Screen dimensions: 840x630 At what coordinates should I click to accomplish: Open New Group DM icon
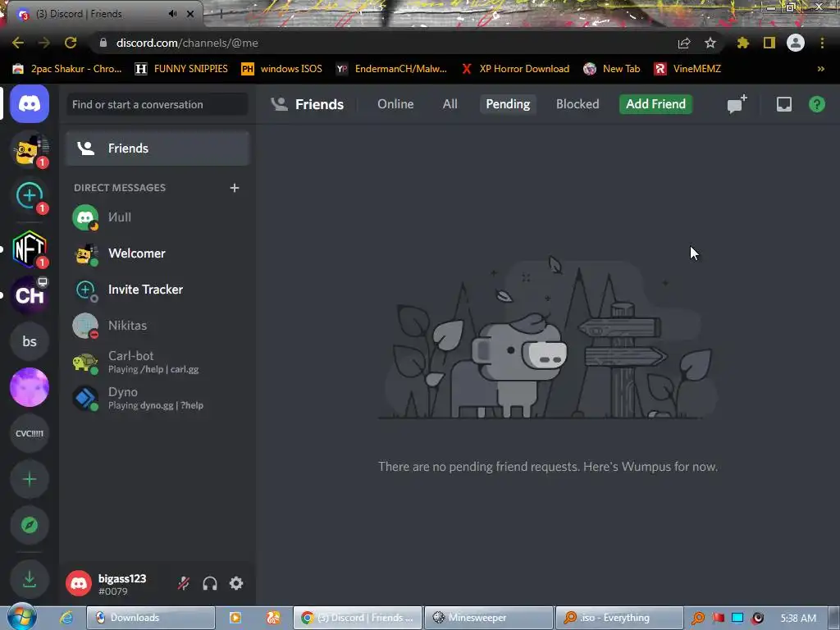pos(737,104)
